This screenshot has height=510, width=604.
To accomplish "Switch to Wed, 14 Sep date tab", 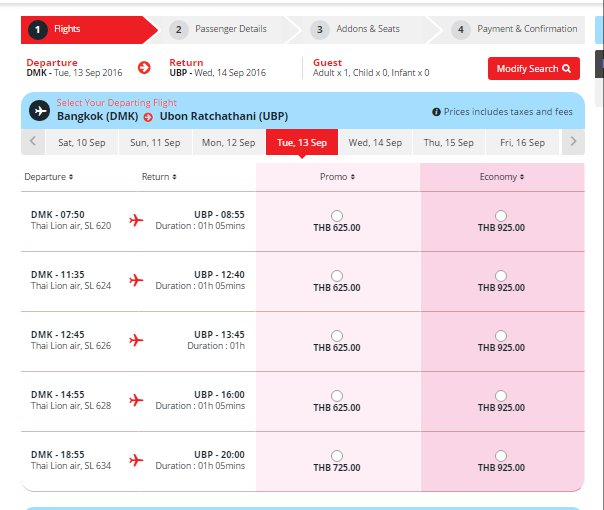I will click(x=375, y=143).
